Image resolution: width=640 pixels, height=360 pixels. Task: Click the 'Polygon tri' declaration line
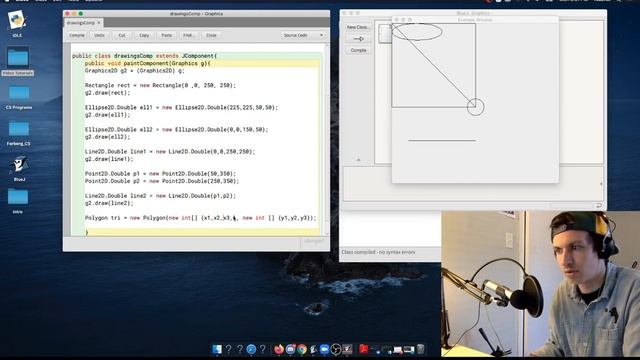click(200, 218)
